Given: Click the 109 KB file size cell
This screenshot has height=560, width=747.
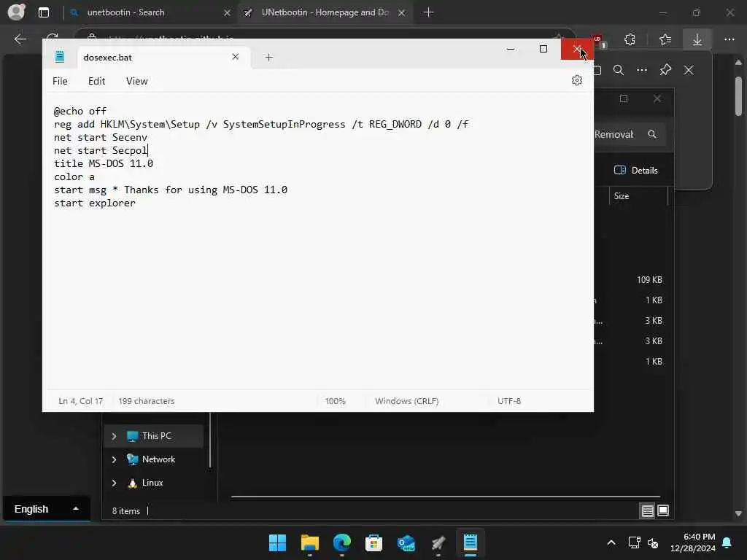Looking at the screenshot, I should click(x=649, y=280).
